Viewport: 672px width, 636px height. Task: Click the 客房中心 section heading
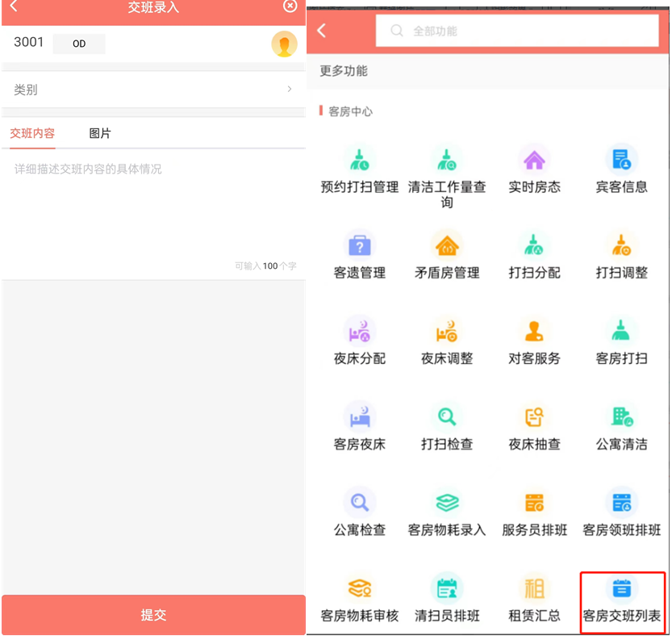pos(350,111)
